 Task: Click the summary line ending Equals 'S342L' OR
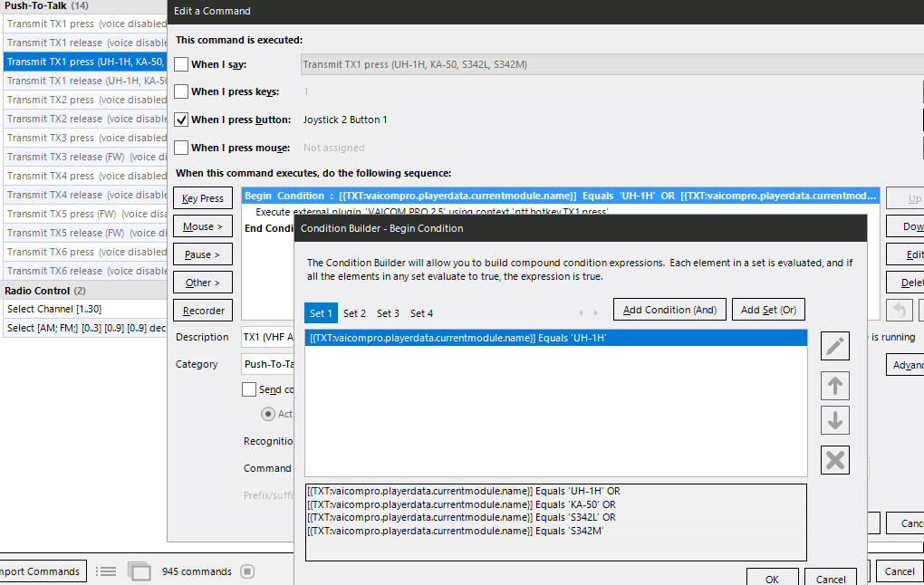click(461, 517)
